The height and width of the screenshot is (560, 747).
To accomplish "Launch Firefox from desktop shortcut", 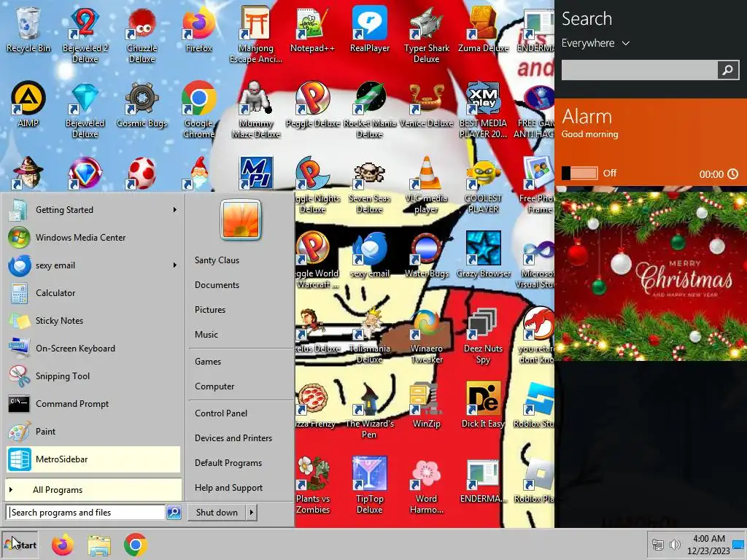I will [198, 29].
